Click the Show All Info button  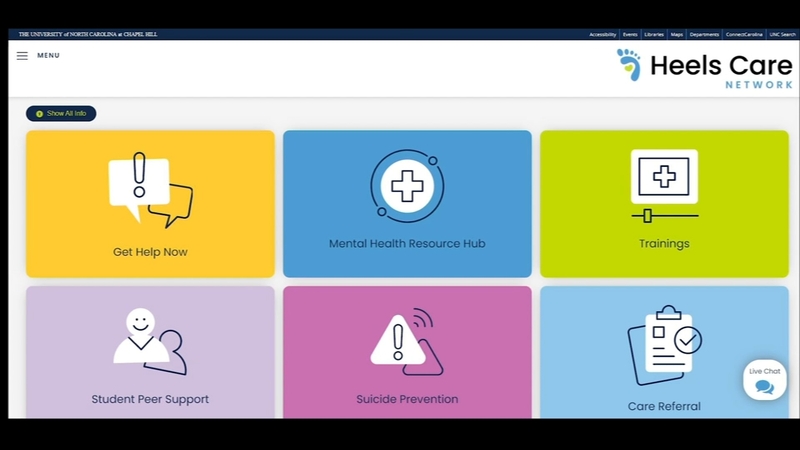(61, 113)
